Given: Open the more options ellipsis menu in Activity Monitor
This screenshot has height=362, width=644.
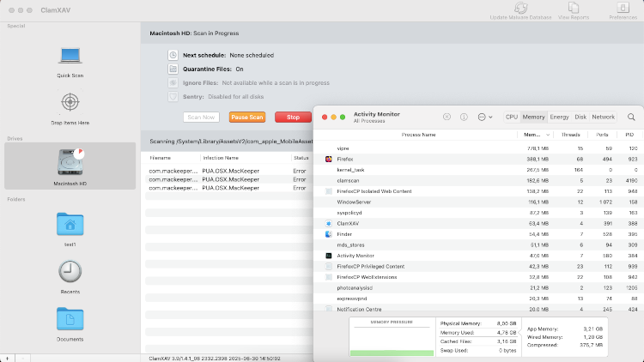Looking at the screenshot, I should click(x=485, y=117).
